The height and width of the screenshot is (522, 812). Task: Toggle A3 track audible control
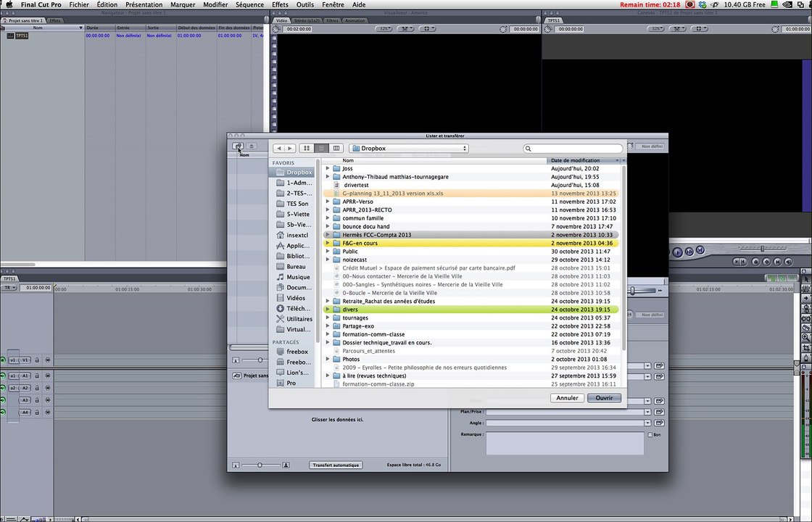(3, 400)
